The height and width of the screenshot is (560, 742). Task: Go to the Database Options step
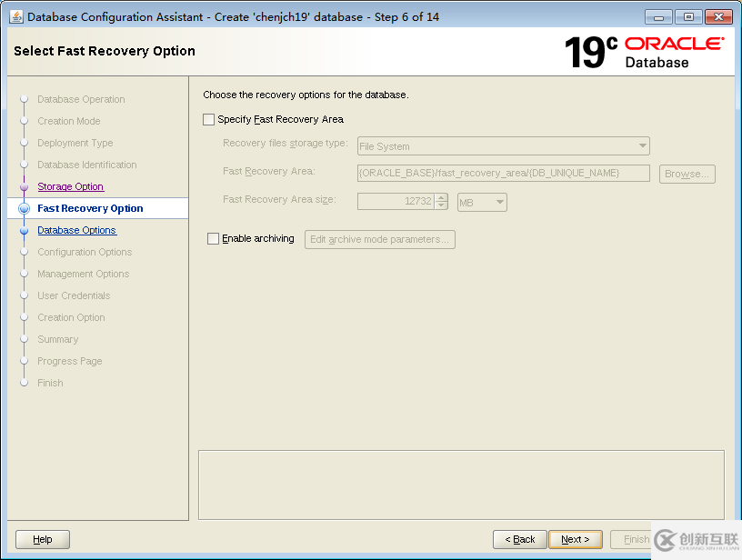tap(77, 230)
